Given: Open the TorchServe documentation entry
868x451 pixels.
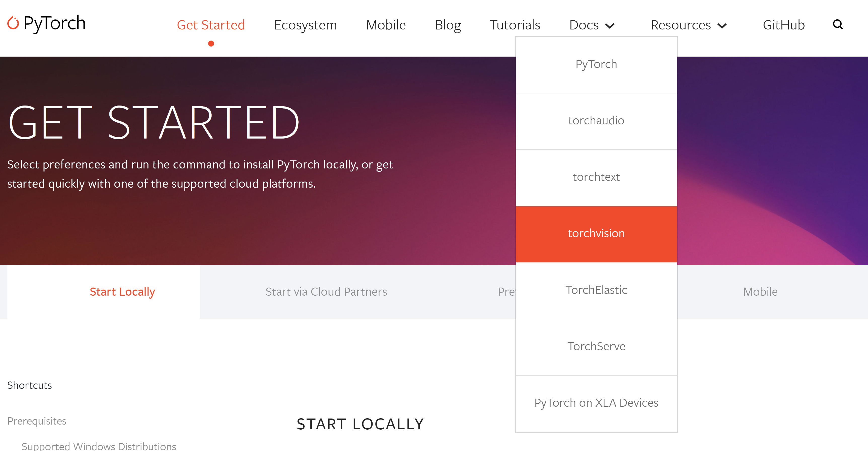Looking at the screenshot, I should point(596,346).
